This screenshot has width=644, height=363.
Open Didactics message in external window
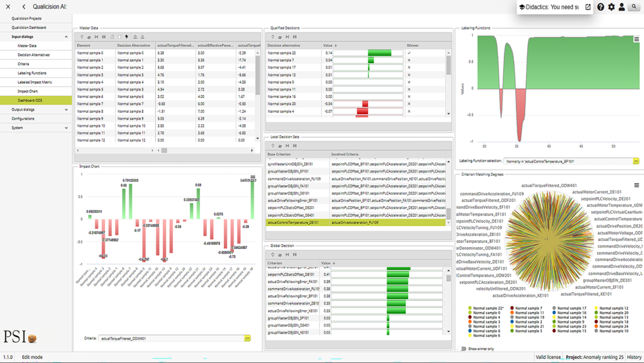pos(588,7)
